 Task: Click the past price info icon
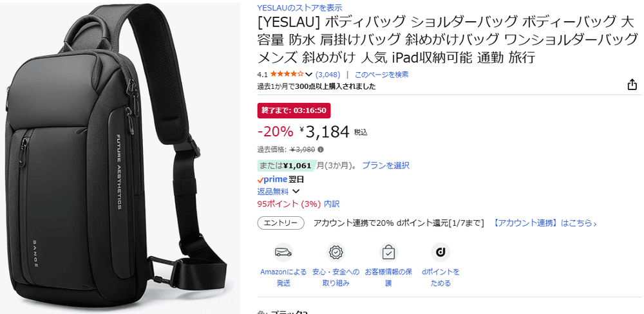321,149
